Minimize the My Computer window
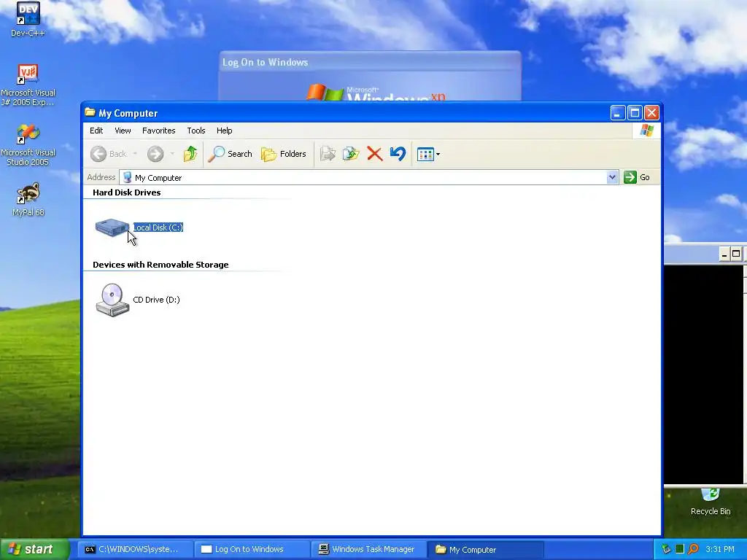Image resolution: width=747 pixels, height=560 pixels. pyautogui.click(x=618, y=113)
